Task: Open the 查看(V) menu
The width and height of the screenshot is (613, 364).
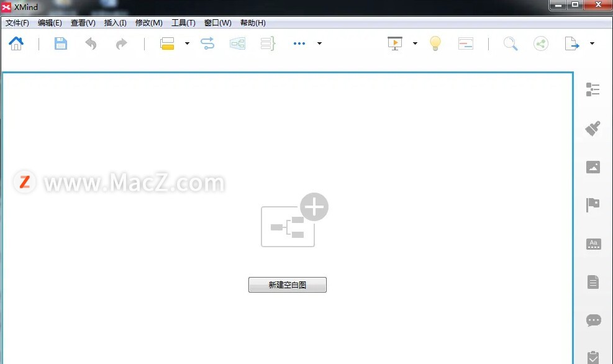Action: pyautogui.click(x=83, y=23)
